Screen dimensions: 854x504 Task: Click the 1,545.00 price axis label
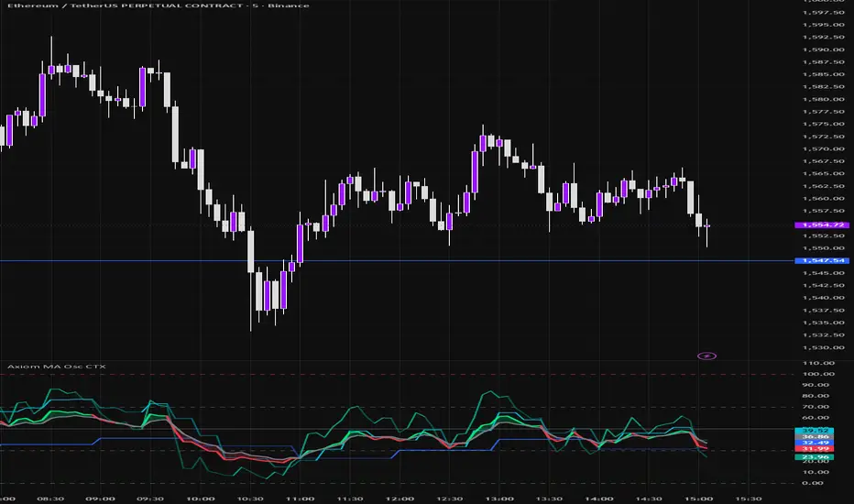pos(824,273)
